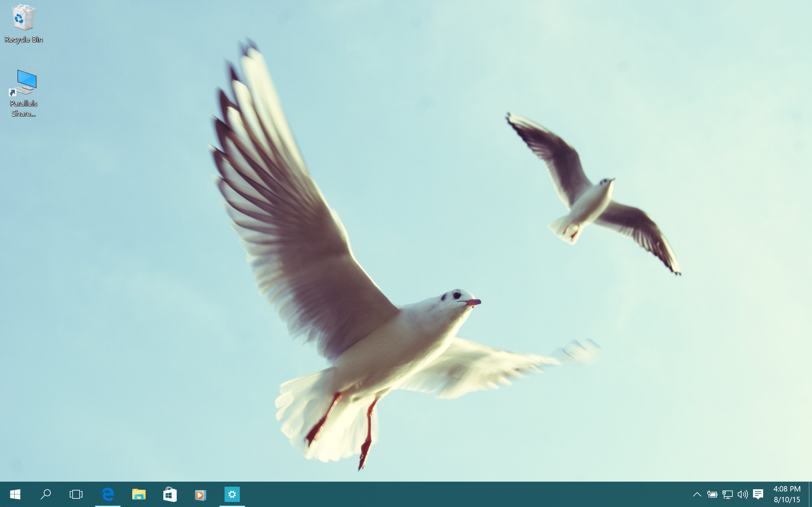The width and height of the screenshot is (812, 507).
Task: Open the Windows Store taskbar icon
Action: pyautogui.click(x=170, y=494)
